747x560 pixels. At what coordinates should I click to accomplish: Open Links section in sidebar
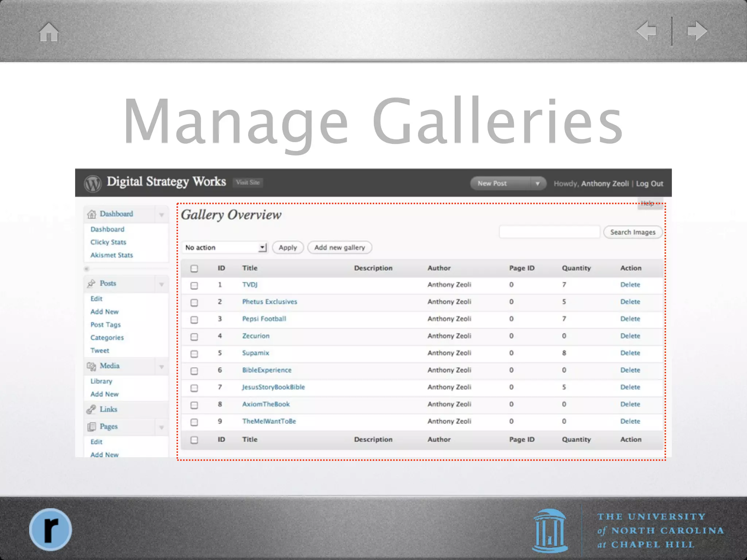pos(108,409)
